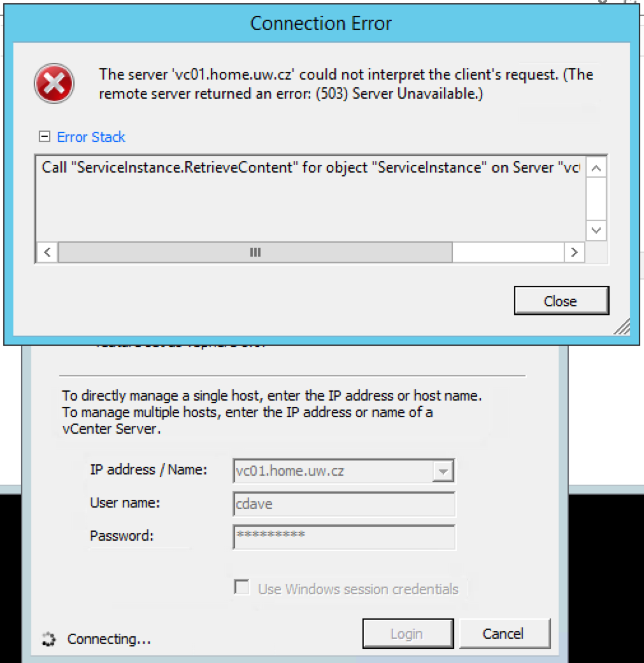Click the Connecting spinner icon
This screenshot has height=663, width=644.
[x=48, y=639]
